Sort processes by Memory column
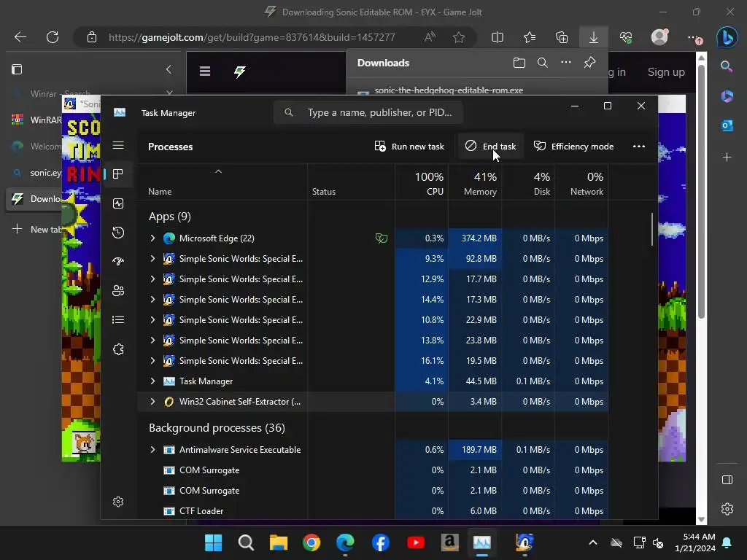The image size is (747, 560). coord(474,183)
